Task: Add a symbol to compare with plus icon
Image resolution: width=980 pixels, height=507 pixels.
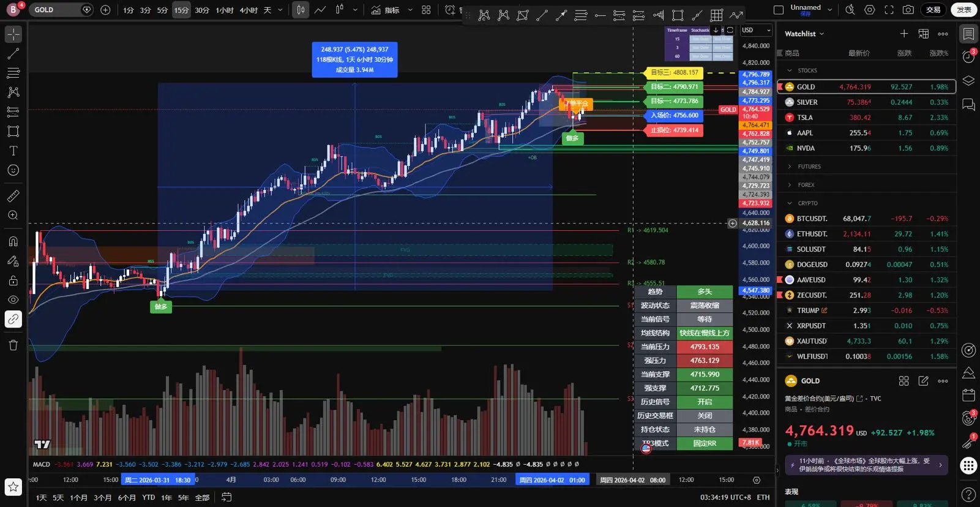Action: point(105,10)
